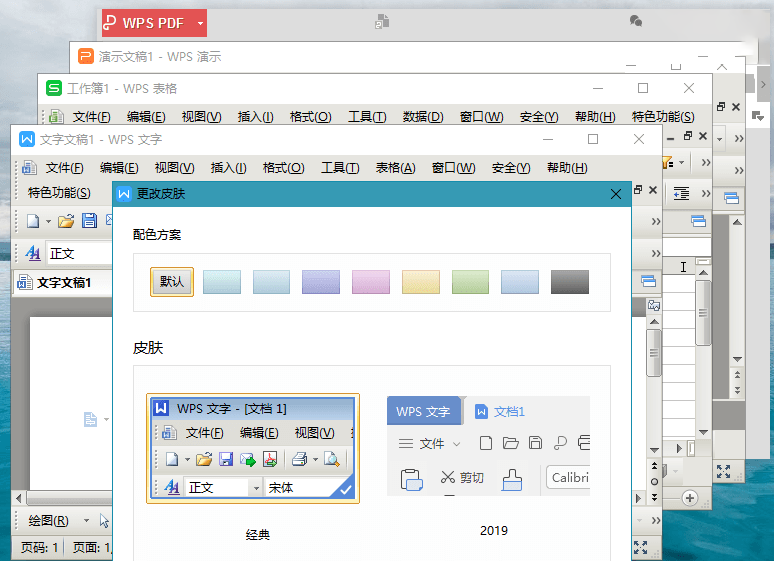Click the 页码: 1 status bar entry

coord(39,548)
